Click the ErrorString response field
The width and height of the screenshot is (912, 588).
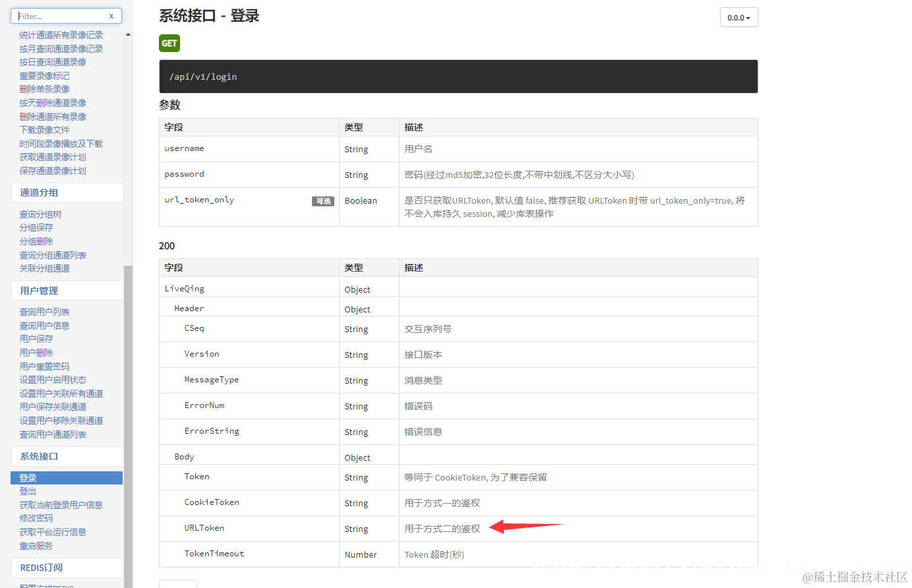(212, 431)
